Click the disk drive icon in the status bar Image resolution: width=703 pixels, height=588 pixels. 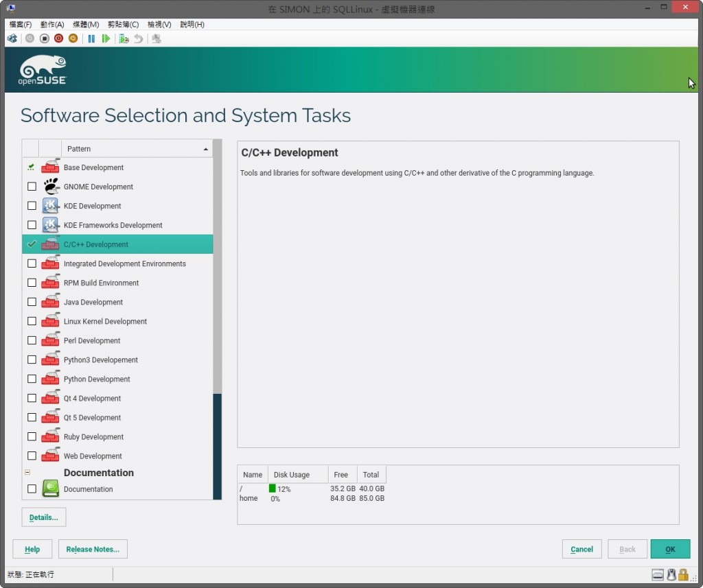tap(658, 574)
